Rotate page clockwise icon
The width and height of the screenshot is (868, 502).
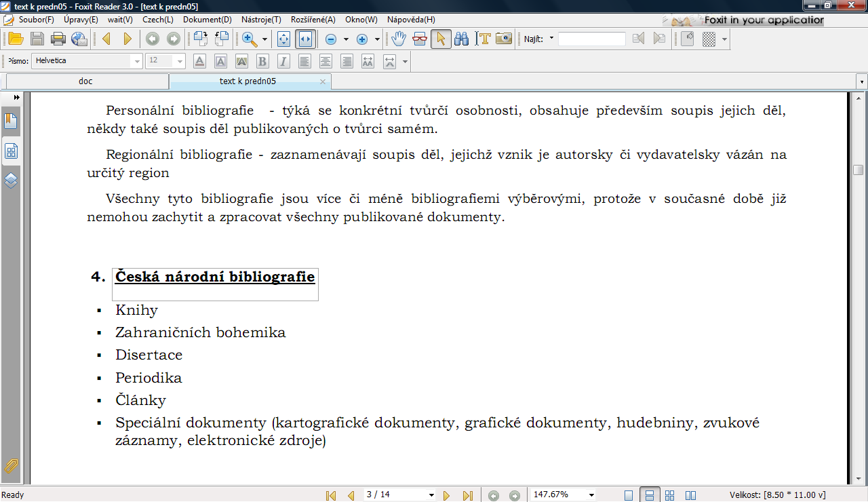click(200, 39)
